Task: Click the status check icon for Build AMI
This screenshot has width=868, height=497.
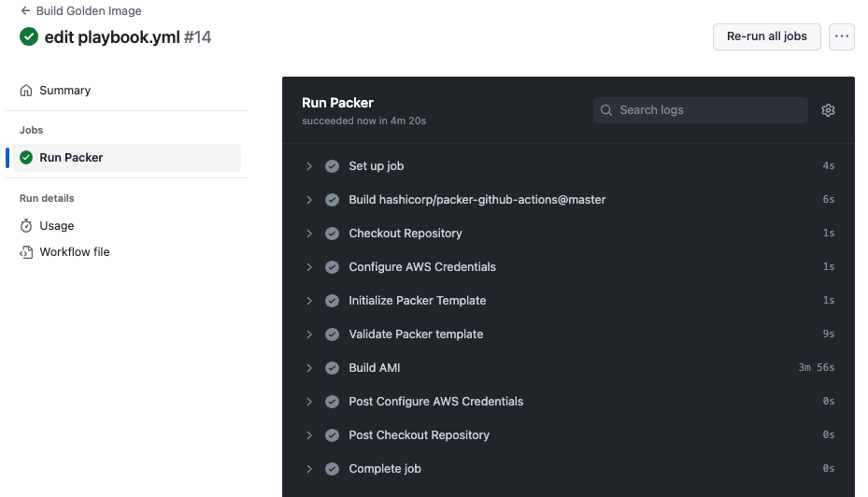Action: pyautogui.click(x=332, y=368)
